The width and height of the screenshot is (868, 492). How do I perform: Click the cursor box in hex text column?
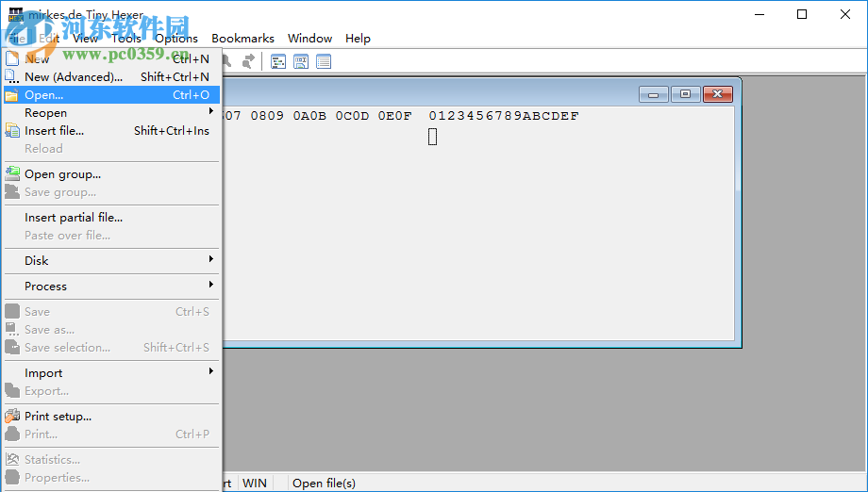(433, 137)
